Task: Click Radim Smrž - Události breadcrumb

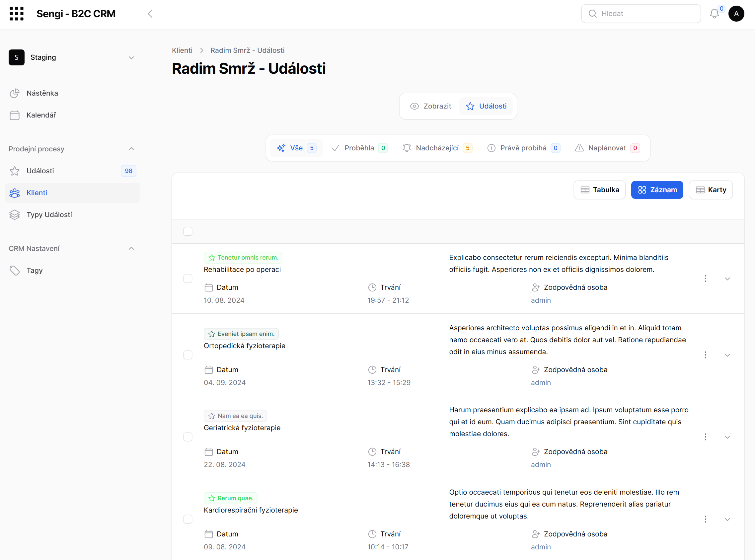Action: click(247, 50)
